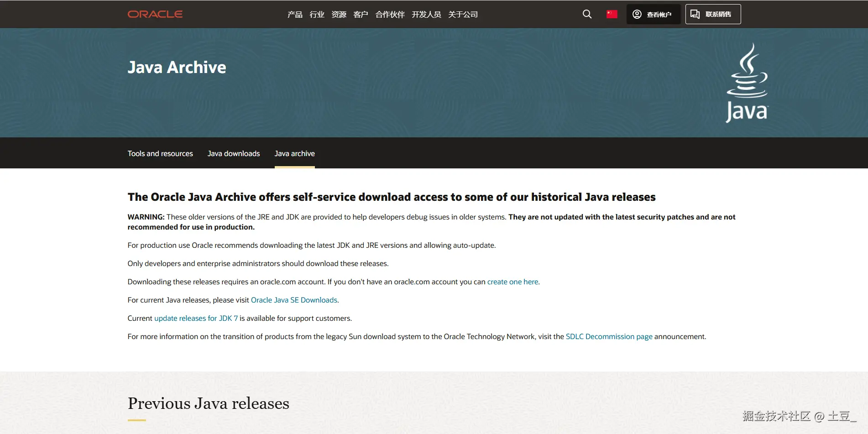
Task: Open the 客户 menu
Action: (361, 15)
